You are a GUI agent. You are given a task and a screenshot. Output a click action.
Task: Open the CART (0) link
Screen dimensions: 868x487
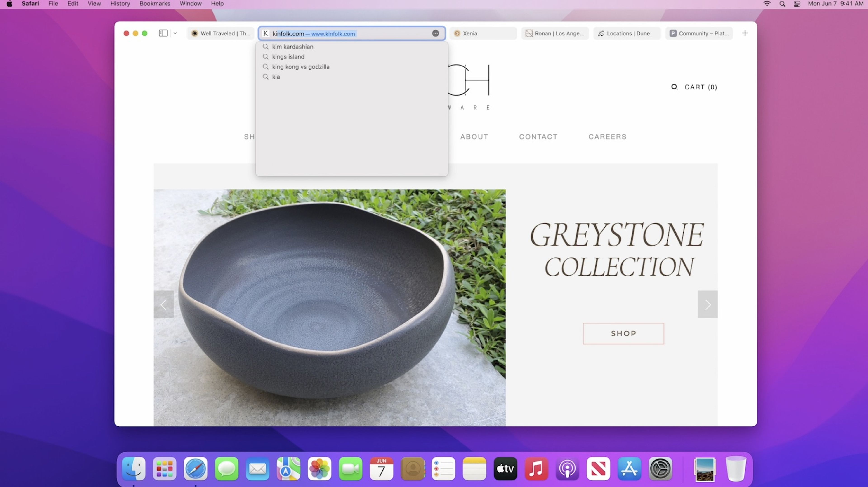701,87
